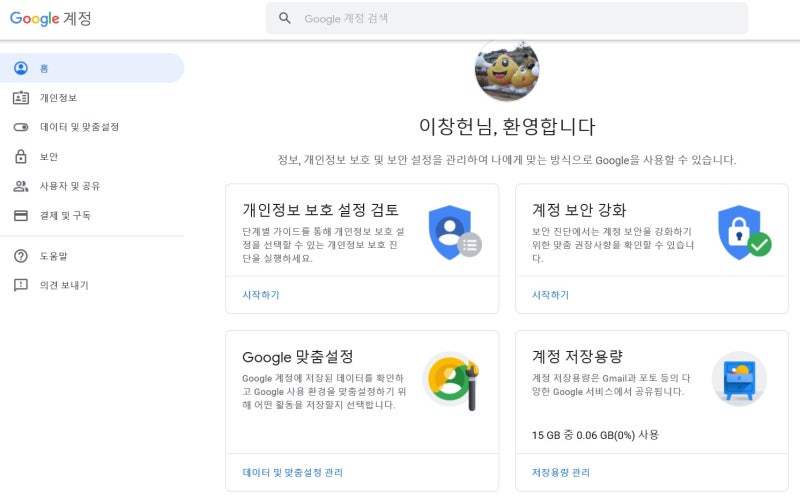The width and height of the screenshot is (800, 498).
Task: Click the 개인정보 보호 설정 검토 heading
Action: coord(320,210)
